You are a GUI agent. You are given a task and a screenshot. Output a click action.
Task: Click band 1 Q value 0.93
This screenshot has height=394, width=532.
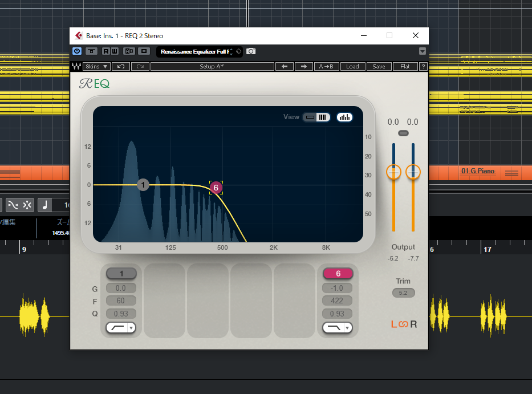tap(121, 314)
